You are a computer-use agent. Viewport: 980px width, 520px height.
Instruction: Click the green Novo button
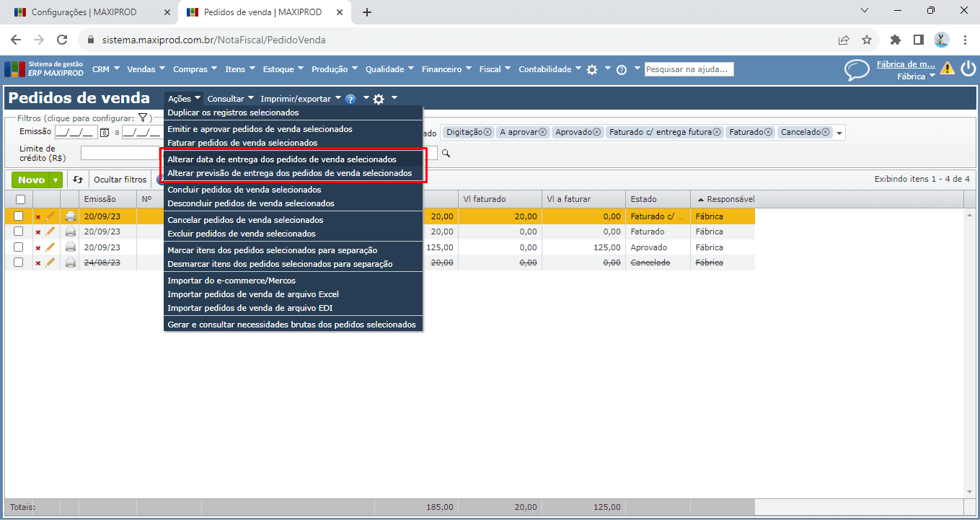point(31,180)
